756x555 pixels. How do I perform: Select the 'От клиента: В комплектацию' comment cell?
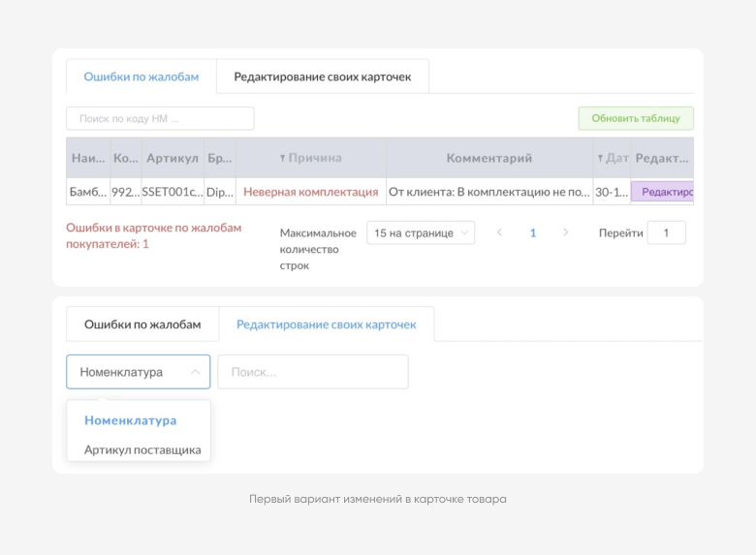489,192
